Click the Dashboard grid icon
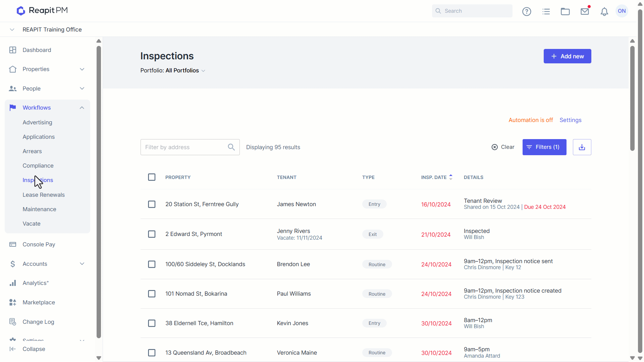 [x=13, y=50]
